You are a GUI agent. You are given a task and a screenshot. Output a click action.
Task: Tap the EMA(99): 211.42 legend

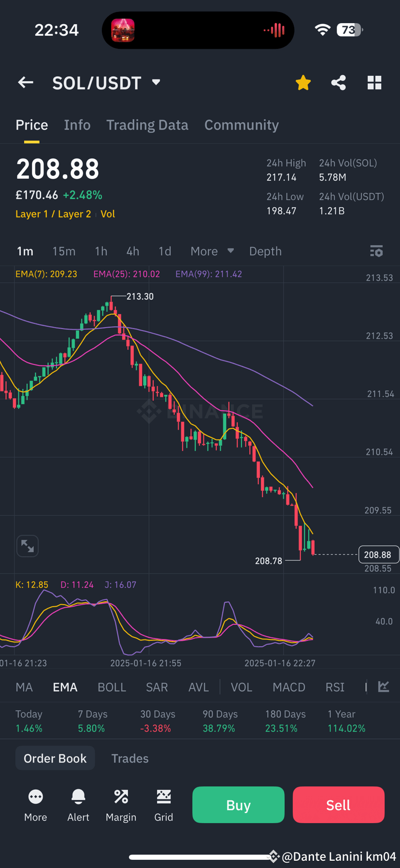(x=209, y=274)
